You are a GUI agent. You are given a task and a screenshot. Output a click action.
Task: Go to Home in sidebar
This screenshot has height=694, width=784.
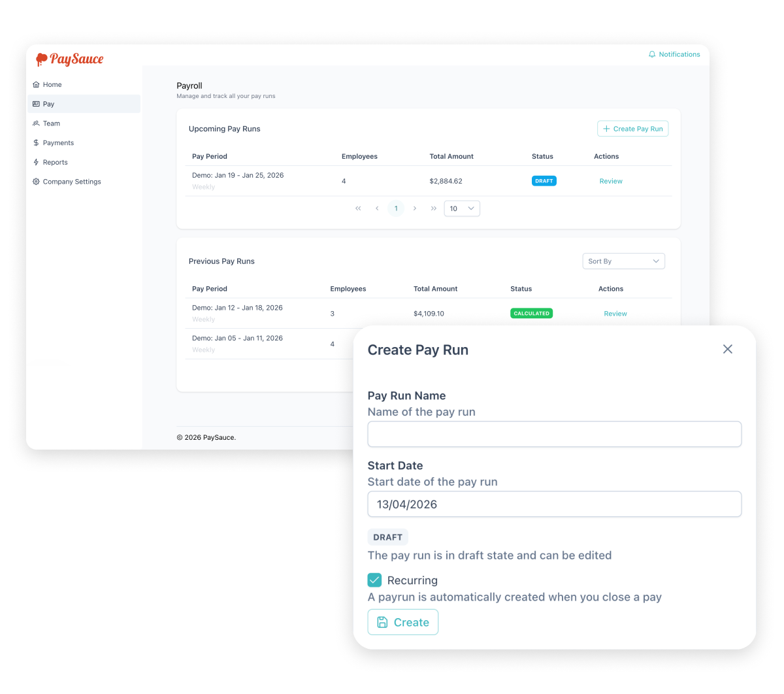pyautogui.click(x=52, y=84)
